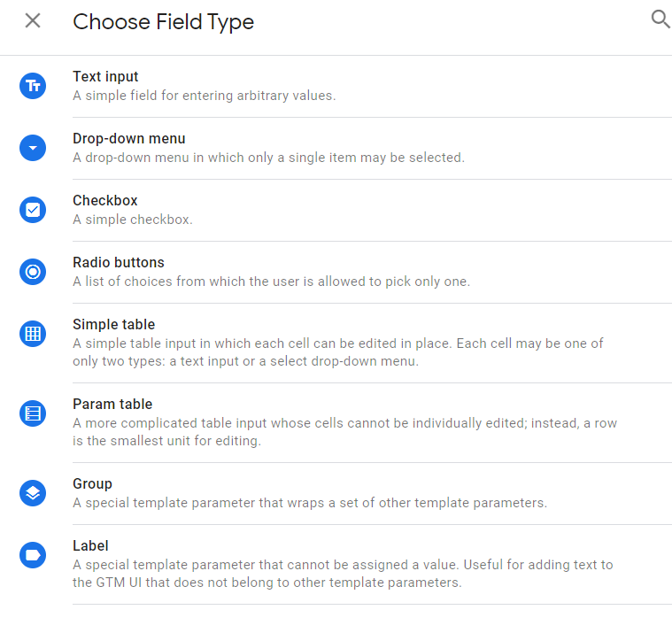Click the Simple table grid icon
The width and height of the screenshot is (672, 633).
coord(33,334)
